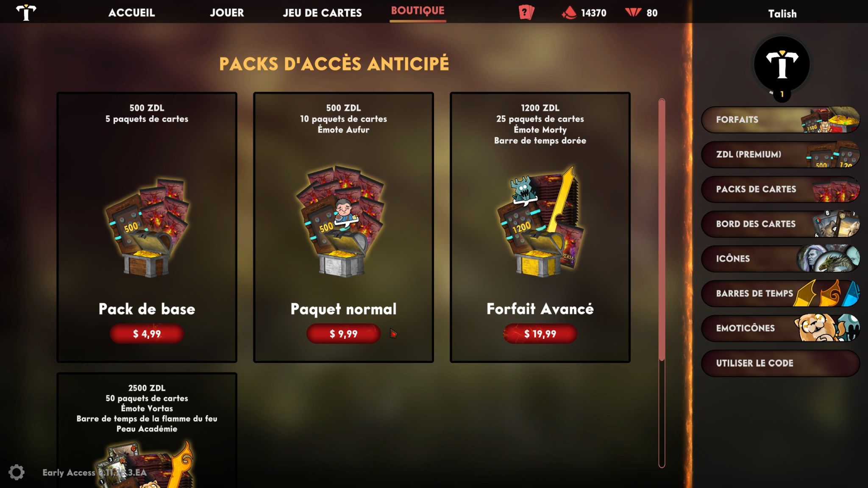Image resolution: width=868 pixels, height=488 pixels.
Task: Switch to the Jouer tab
Action: [x=227, y=13]
